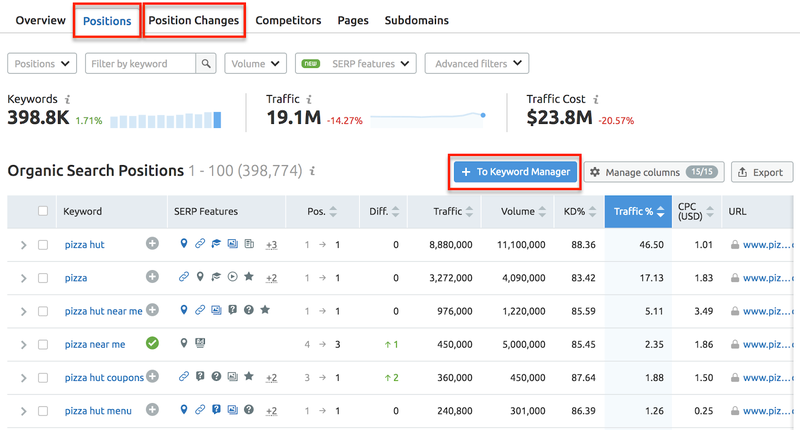This screenshot has width=800, height=430.
Task: Open the pizza hut menu keyword link
Action: click(98, 411)
